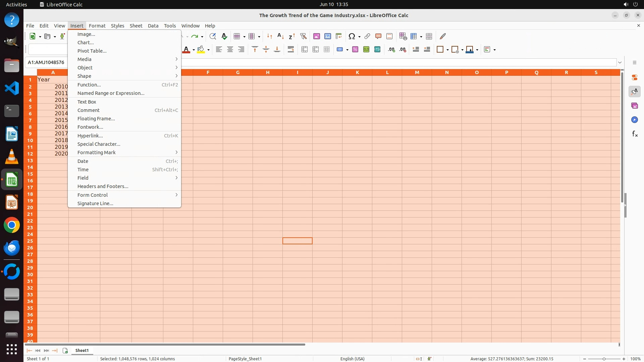Viewport: 644px width, 362px height.
Task: Choose Pivot Table... from Insert menu
Action: coord(92,51)
